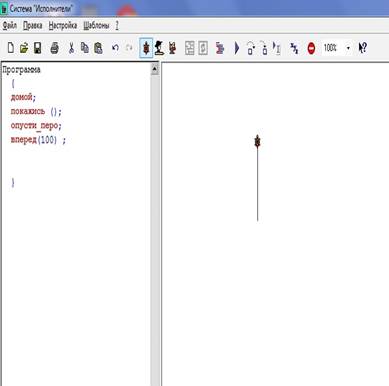This screenshot has height=386, width=389.
Task: Select the Turtle executor icon
Action: (x=146, y=48)
